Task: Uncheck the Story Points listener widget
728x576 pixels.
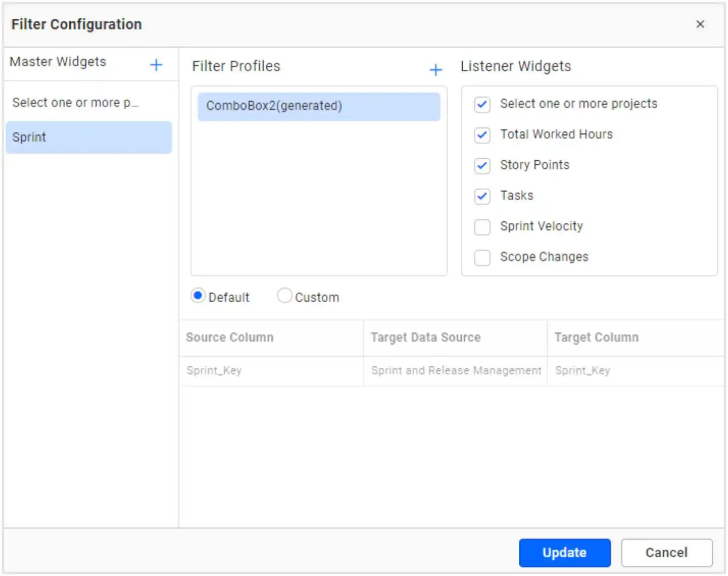Action: pyautogui.click(x=482, y=166)
